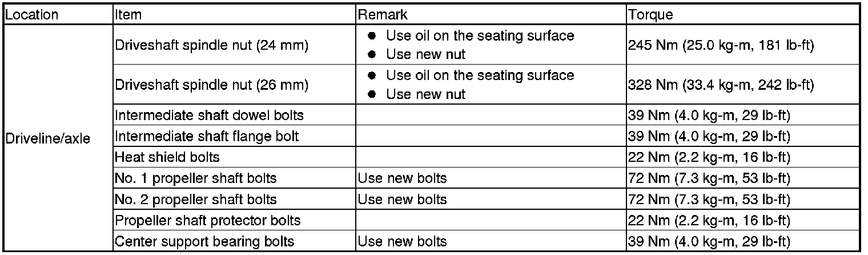
Task: Select Propeller shaft protector bolts cell
Action: pos(208,221)
